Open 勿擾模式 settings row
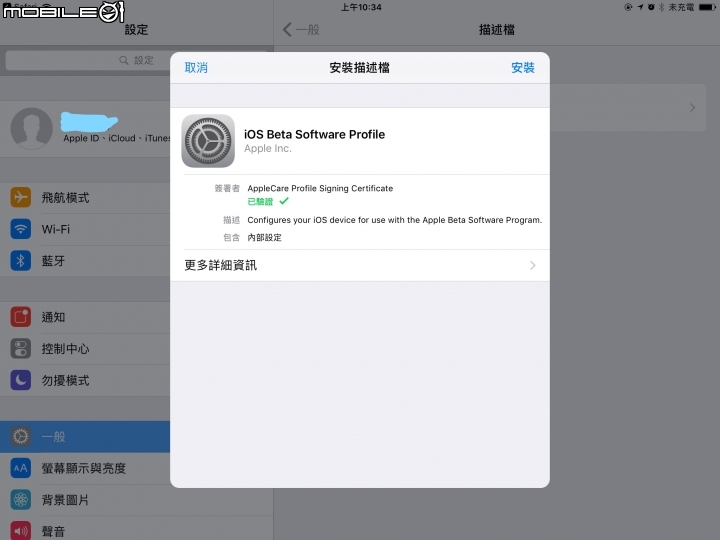This screenshot has height=540, width=720. [x=85, y=380]
